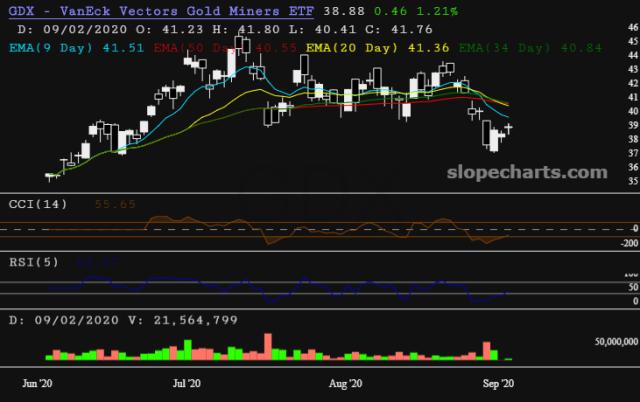Click the CCI(14) indicator label
640x402 pixels.
click(38, 204)
